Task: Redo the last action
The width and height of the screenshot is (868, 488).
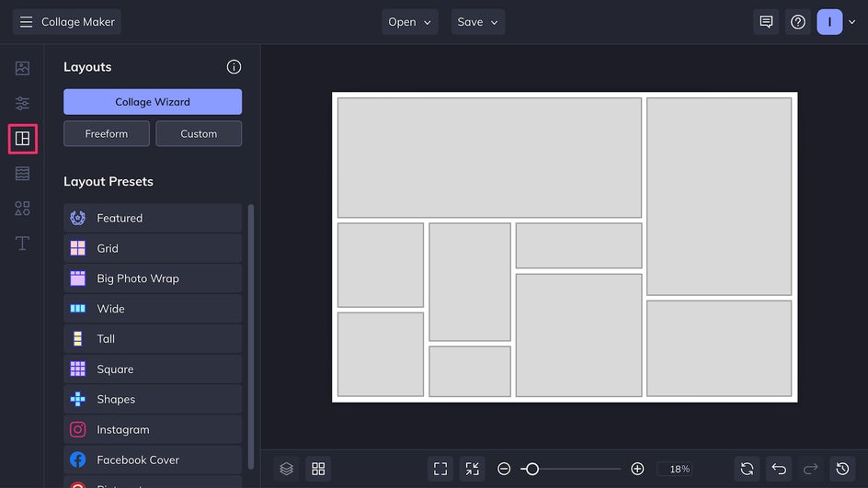Action: (x=810, y=469)
